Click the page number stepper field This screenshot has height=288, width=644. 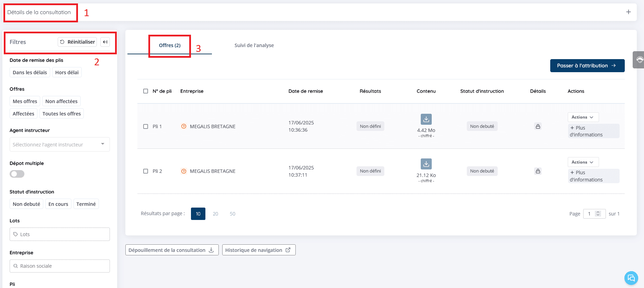[594, 214]
